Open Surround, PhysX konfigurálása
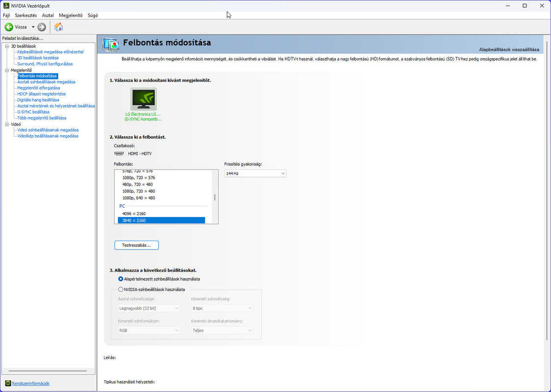Viewport: 551px width, 392px height. pos(45,64)
